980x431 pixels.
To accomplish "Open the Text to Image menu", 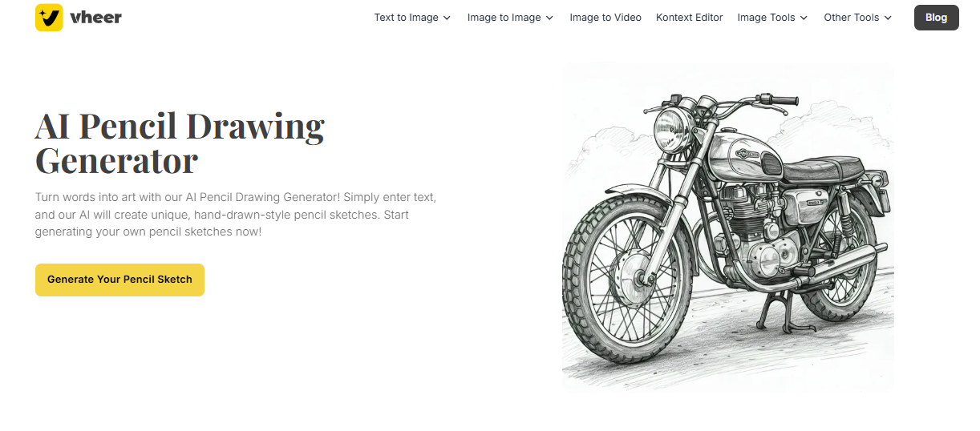I will 406,17.
